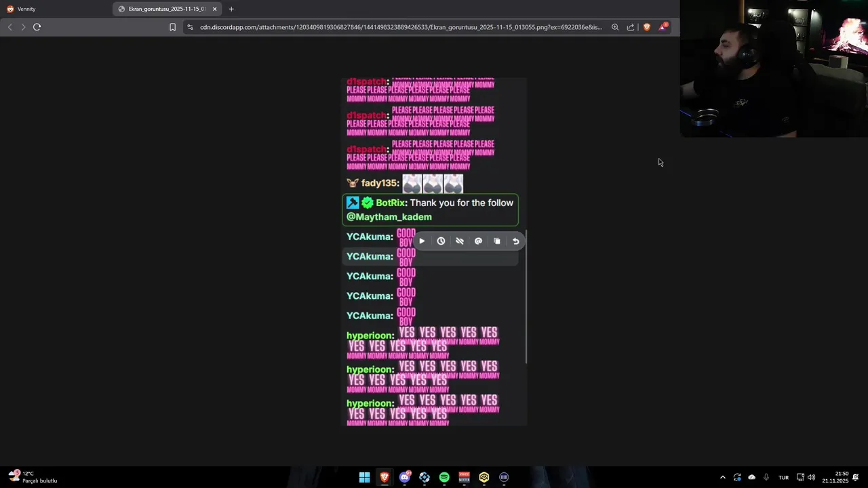Open site settings icon left of the URL
868x488 pixels.
(191, 27)
